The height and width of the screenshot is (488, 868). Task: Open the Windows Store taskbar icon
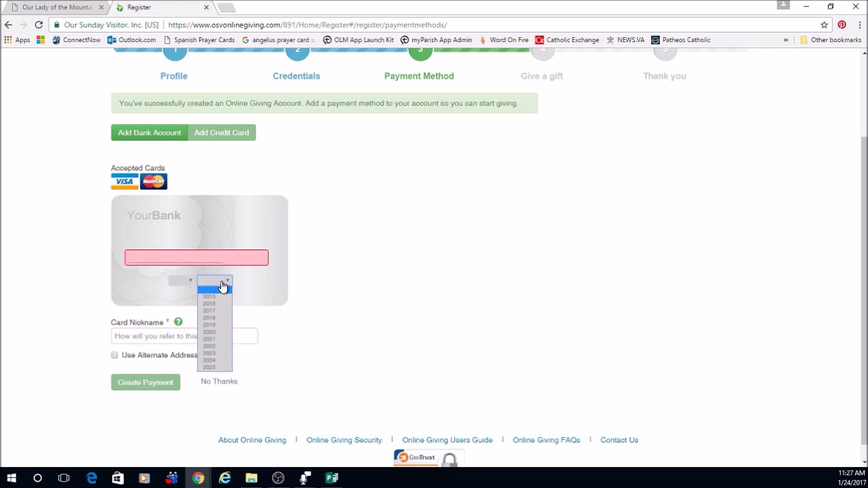[118, 478]
